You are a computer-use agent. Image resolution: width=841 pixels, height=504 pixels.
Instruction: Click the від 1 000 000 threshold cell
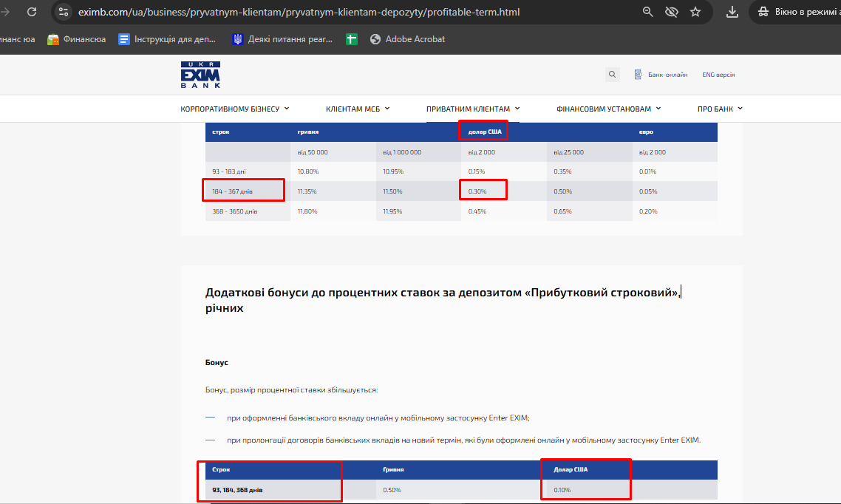click(402, 152)
